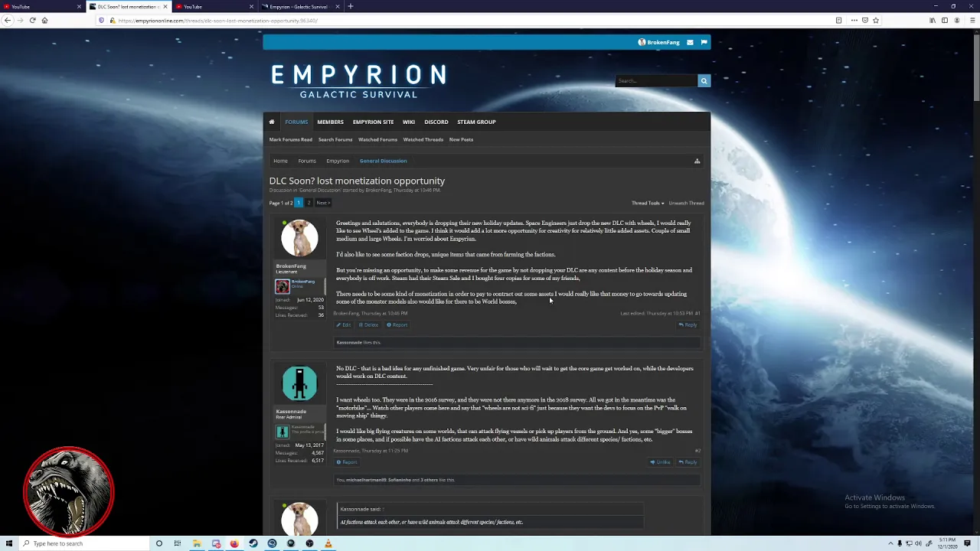The image size is (980, 551).
Task: Open the alerts flag icon in header
Action: tap(704, 42)
